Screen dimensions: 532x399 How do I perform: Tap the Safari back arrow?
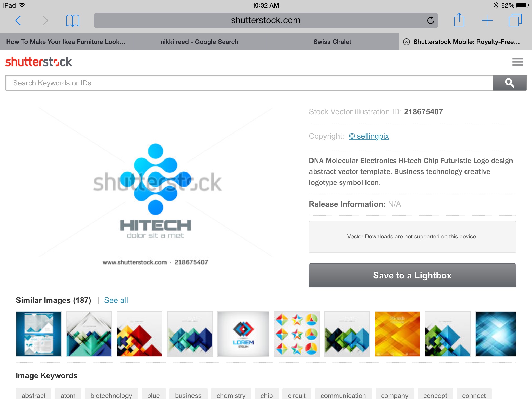point(18,20)
